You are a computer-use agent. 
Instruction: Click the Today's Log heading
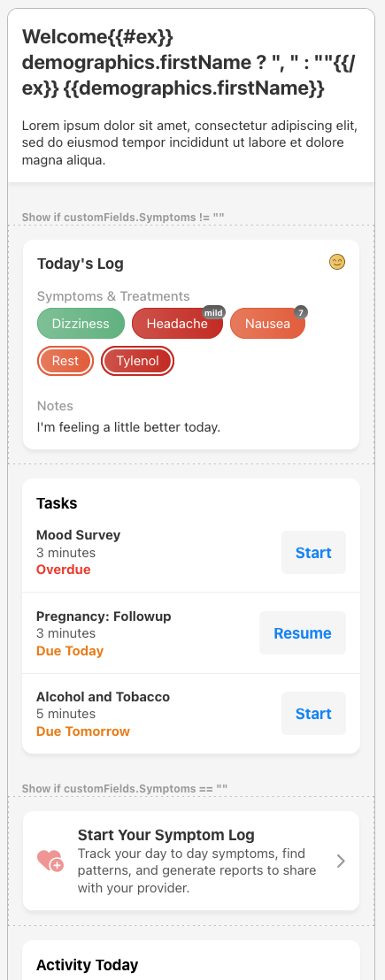[80, 264]
